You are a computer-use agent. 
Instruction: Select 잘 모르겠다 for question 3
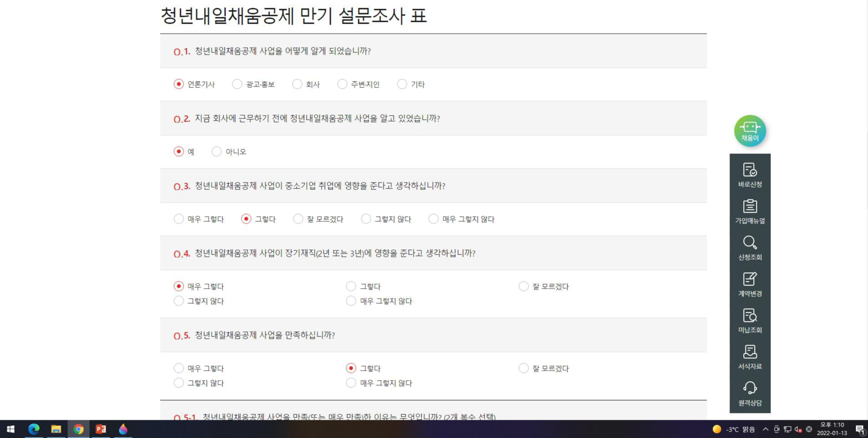(298, 219)
